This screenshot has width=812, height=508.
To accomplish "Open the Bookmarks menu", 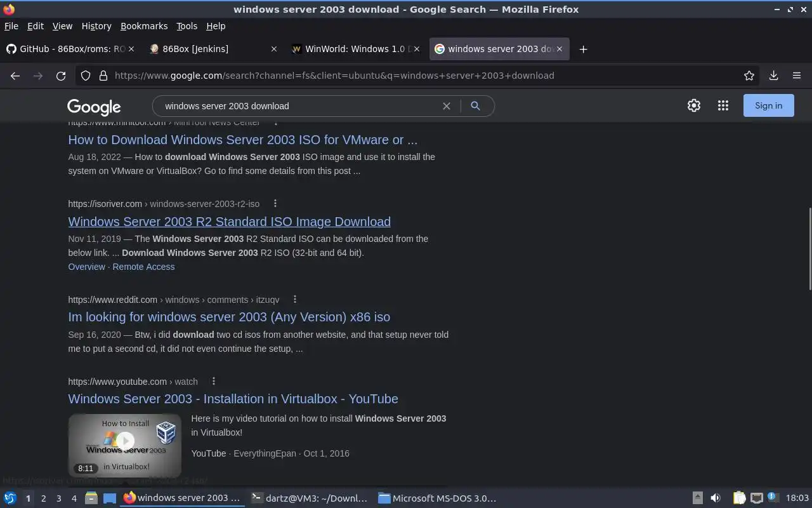I will pos(144,26).
